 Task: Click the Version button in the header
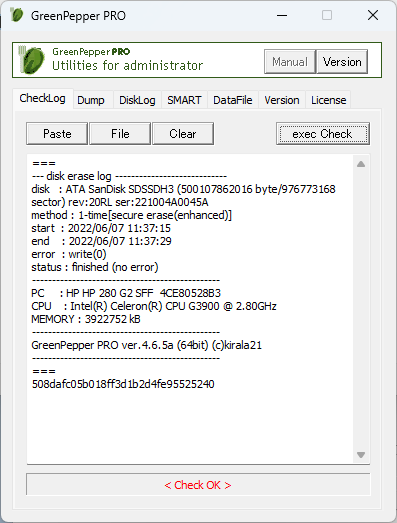342,62
